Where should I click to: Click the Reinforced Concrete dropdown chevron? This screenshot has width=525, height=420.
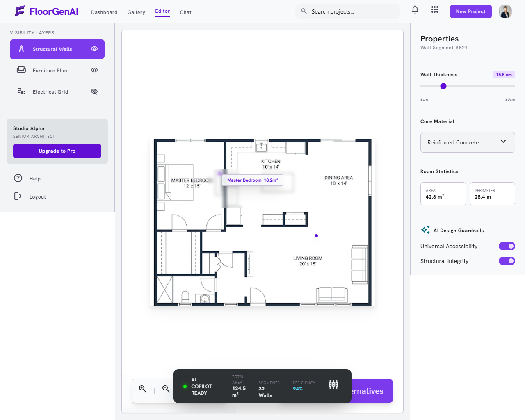pyautogui.click(x=503, y=142)
